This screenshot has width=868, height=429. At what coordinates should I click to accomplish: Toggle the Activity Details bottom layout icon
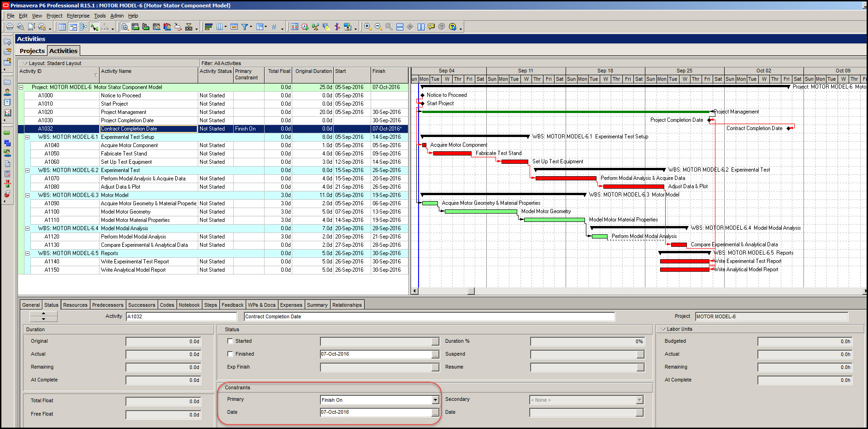[124, 27]
